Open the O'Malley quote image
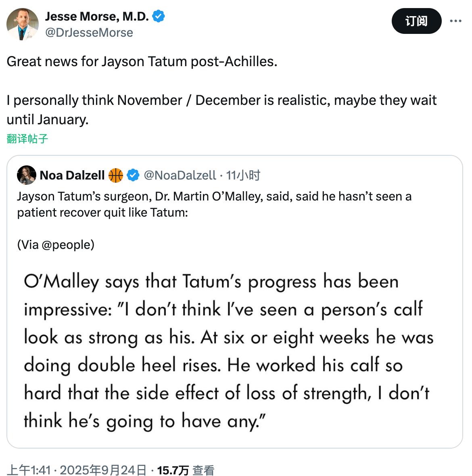 [228, 351]
